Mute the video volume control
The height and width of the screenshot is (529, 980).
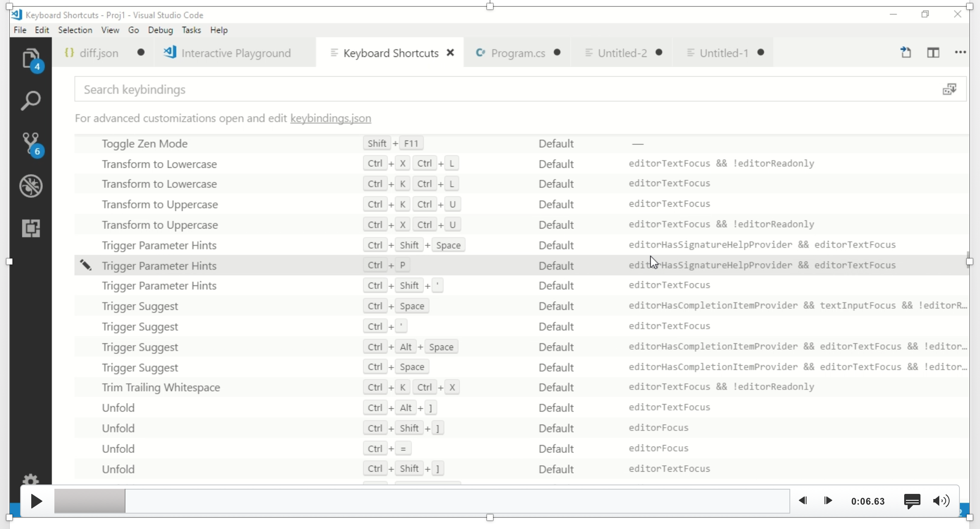[941, 501]
